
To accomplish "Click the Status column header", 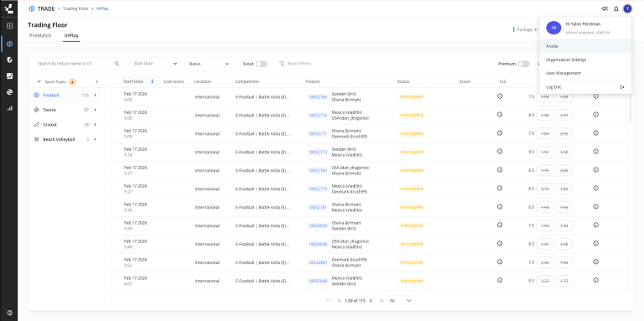I will click(x=402, y=81).
